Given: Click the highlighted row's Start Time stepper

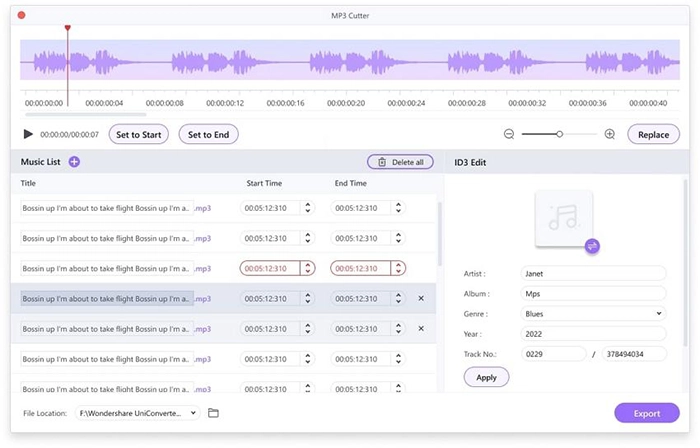Looking at the screenshot, I should tap(308, 299).
